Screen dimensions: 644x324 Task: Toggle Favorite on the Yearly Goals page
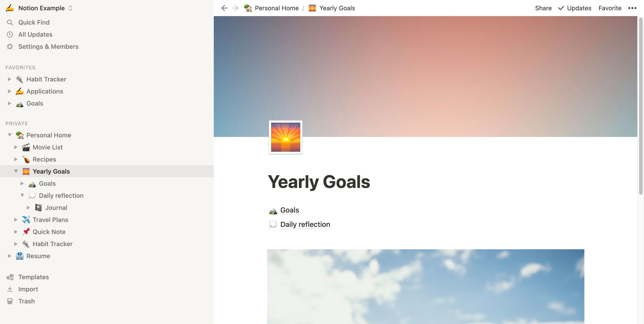tap(610, 7)
